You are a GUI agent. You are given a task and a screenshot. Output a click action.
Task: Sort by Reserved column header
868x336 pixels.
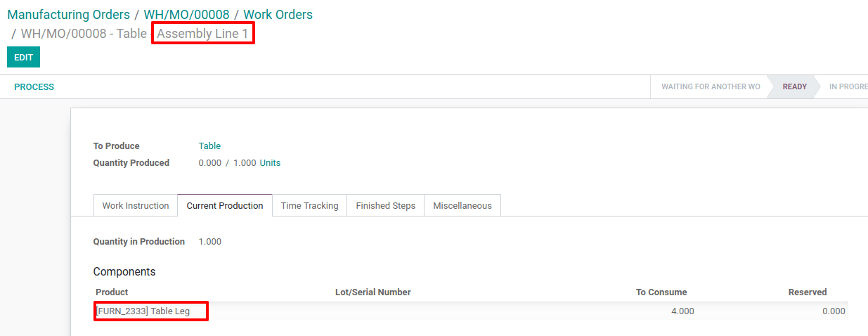[807, 292]
